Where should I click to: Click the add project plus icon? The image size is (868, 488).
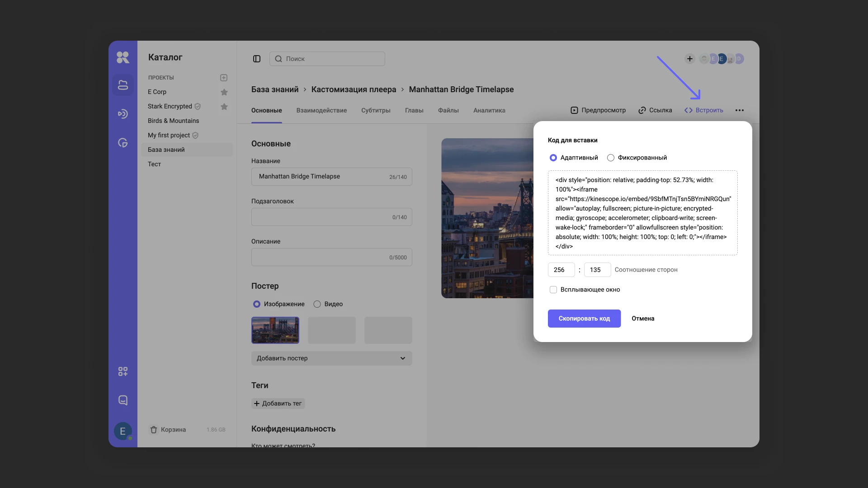coord(224,78)
